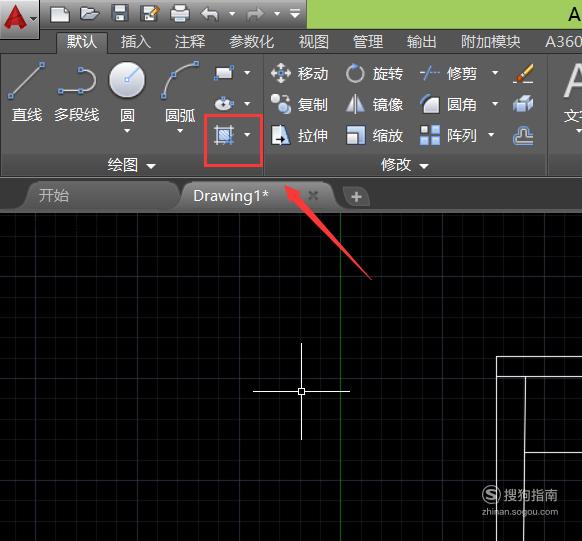Open the undo history dropdown arrow
The height and width of the screenshot is (541, 582).
[232, 14]
